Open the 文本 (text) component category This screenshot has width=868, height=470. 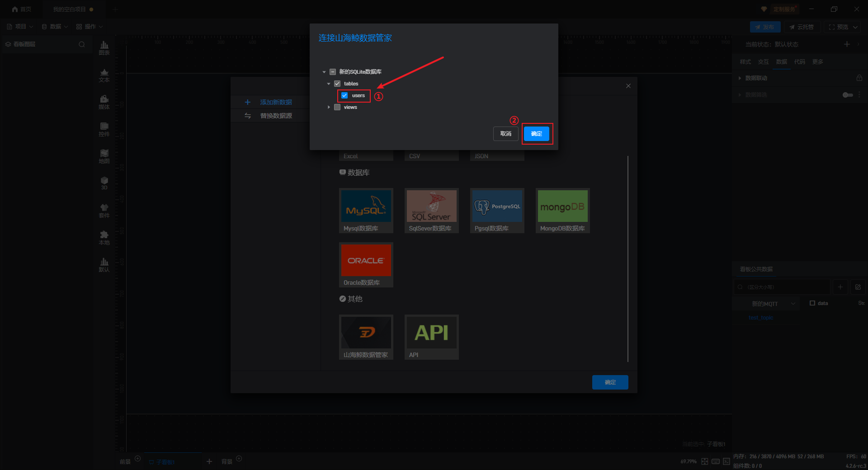104,75
